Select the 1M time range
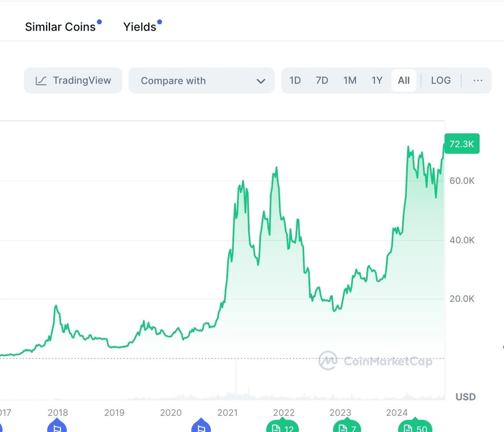 click(x=350, y=80)
